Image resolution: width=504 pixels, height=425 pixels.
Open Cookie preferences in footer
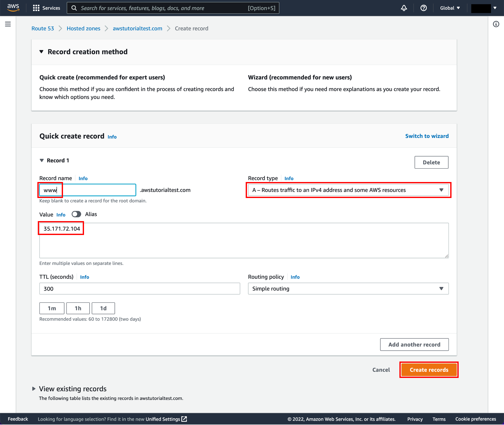coord(476,419)
